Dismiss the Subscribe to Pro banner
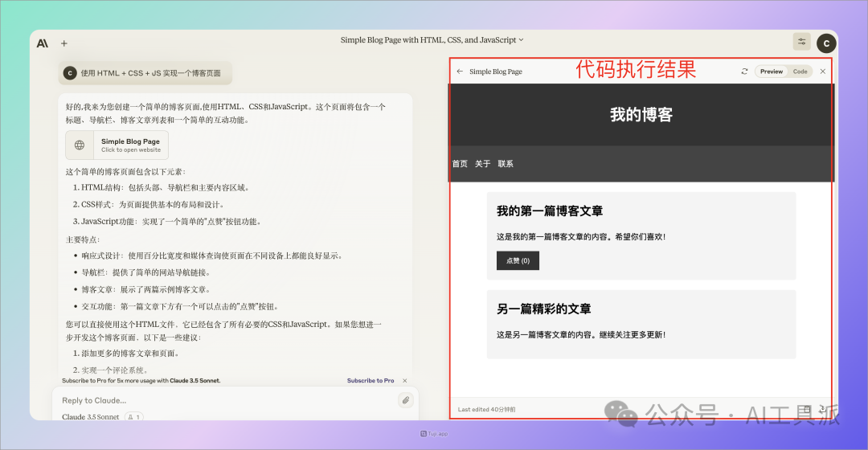Image resolution: width=868 pixels, height=450 pixels. [405, 380]
